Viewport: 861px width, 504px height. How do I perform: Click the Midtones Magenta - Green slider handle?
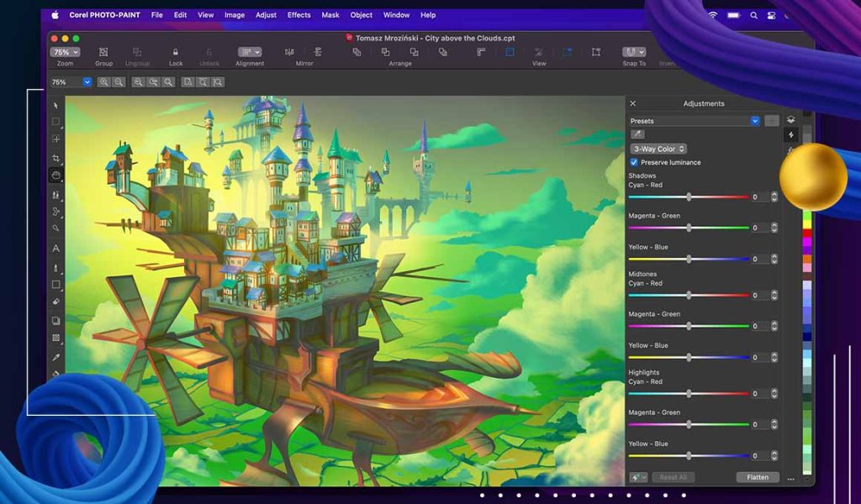(x=689, y=326)
